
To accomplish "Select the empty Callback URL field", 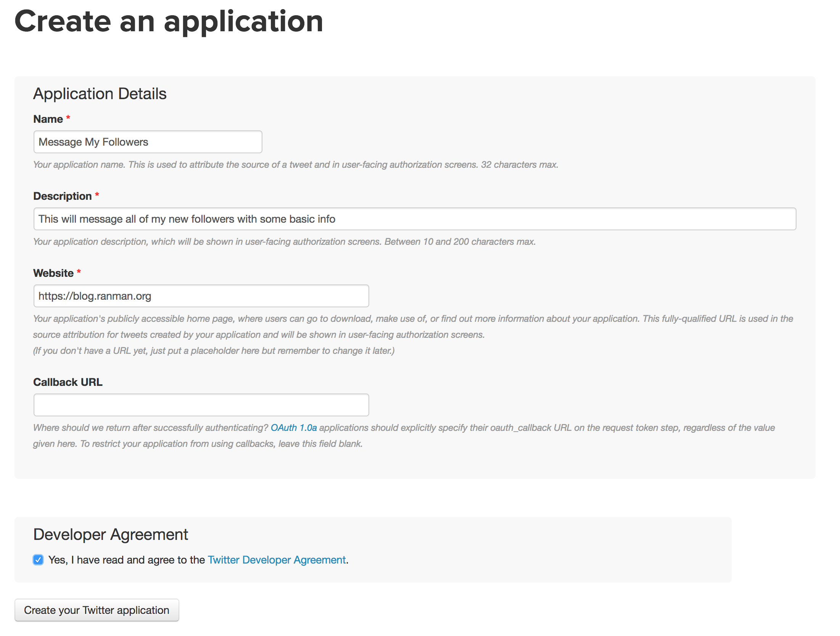I will (x=201, y=405).
